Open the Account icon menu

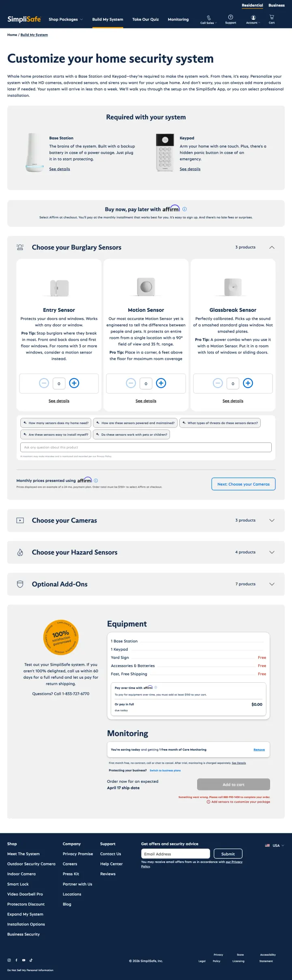click(253, 17)
